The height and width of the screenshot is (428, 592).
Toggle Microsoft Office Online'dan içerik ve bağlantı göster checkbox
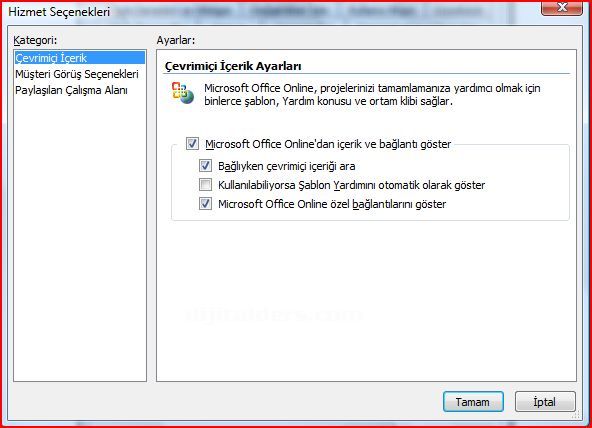click(x=192, y=144)
